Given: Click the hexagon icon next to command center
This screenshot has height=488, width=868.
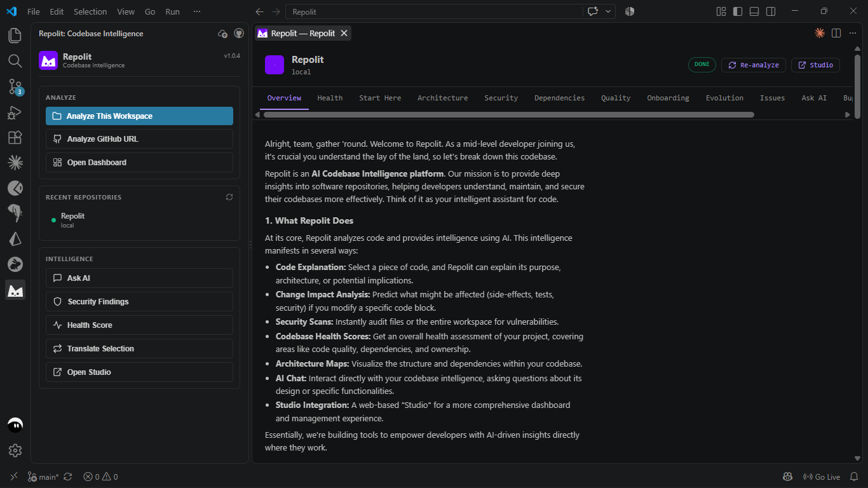Looking at the screenshot, I should point(630,11).
